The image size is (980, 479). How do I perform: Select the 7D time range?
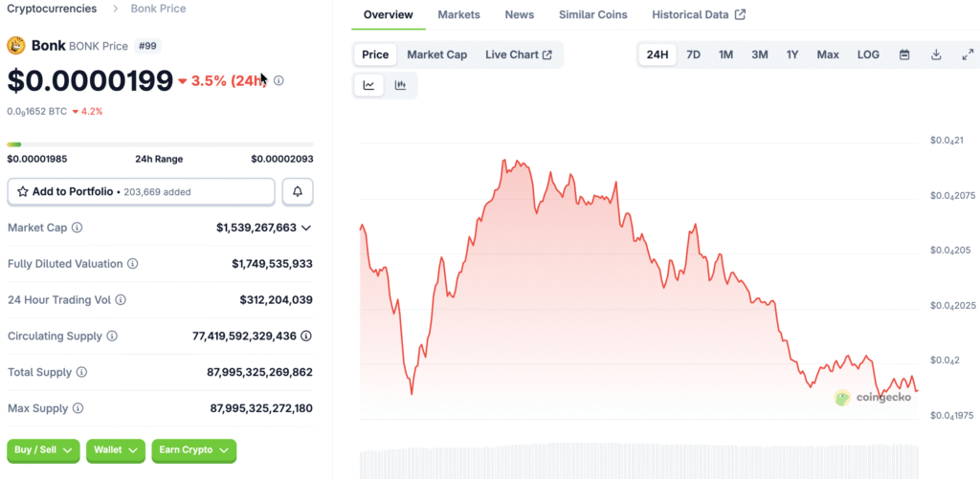pos(693,54)
